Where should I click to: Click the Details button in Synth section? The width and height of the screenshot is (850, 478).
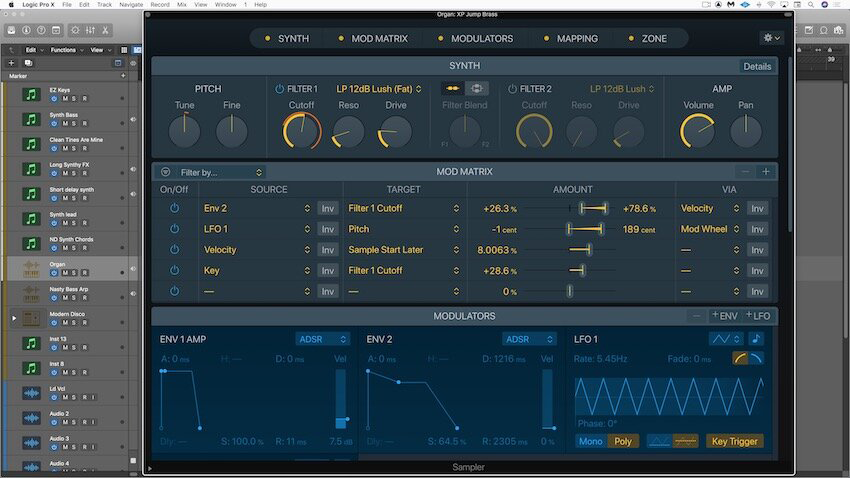(757, 66)
